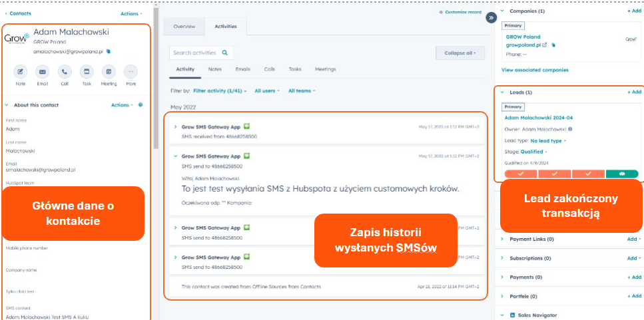This screenshot has width=644, height=320.
Task: Switch to the Calls sub-tab
Action: click(x=270, y=69)
